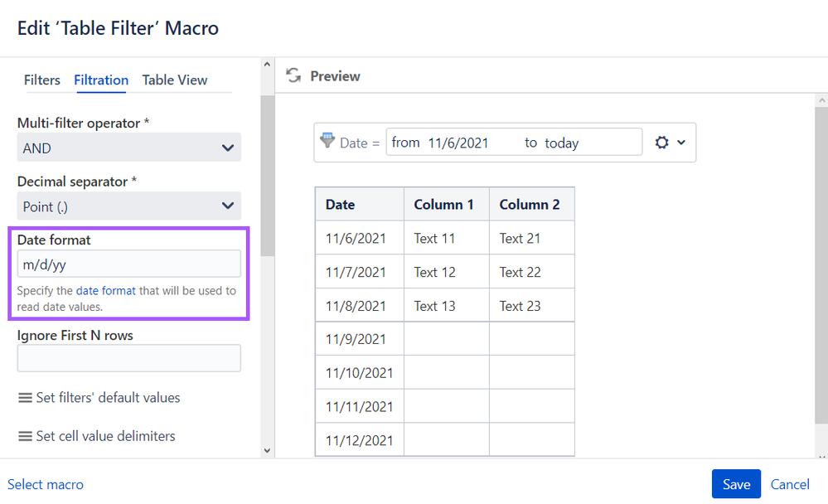Cancel the macro edit
The image size is (828, 504).
(789, 484)
